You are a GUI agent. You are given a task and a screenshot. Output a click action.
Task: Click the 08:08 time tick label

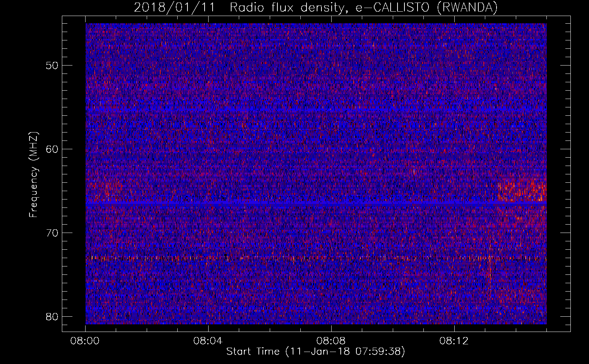click(x=331, y=341)
